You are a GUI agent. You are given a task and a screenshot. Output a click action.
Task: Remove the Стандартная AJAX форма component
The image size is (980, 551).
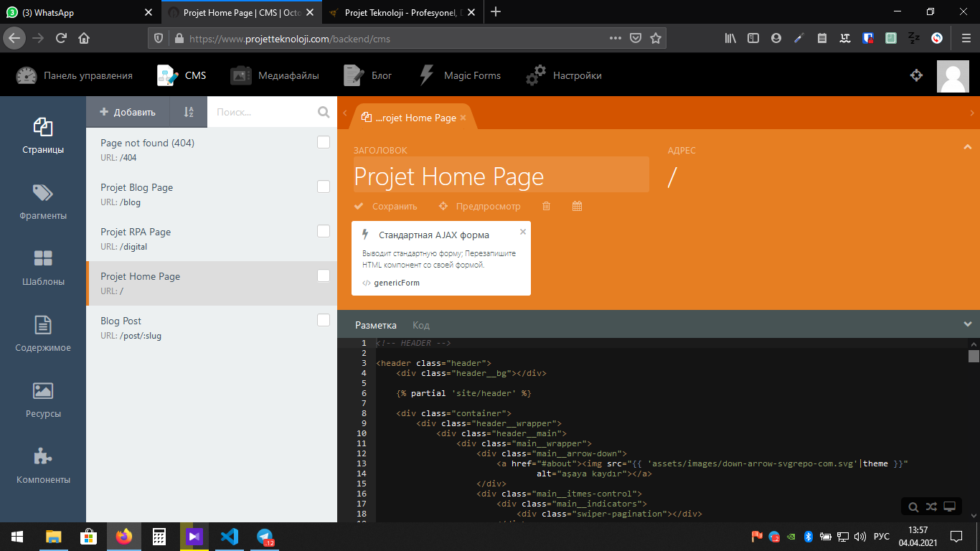pyautogui.click(x=523, y=232)
